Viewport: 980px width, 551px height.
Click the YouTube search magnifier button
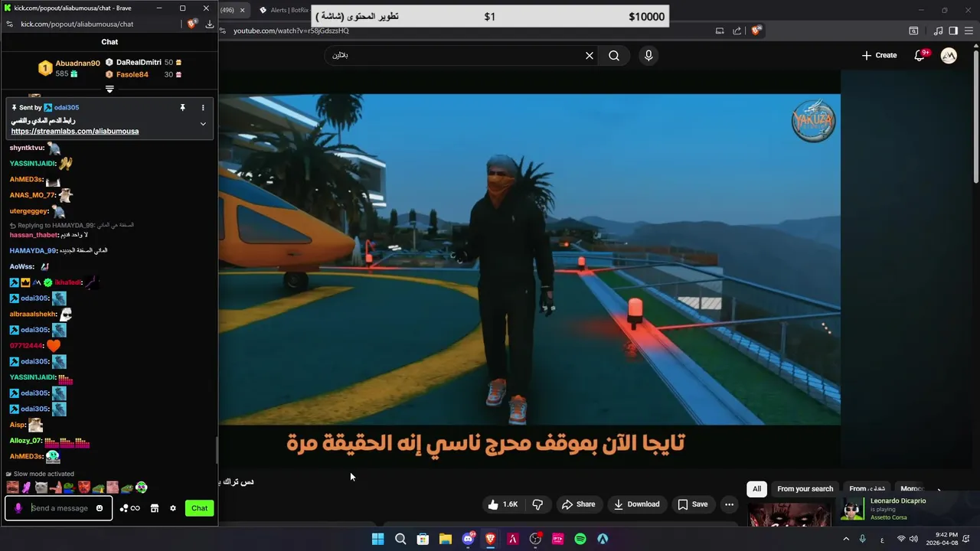click(x=614, y=55)
